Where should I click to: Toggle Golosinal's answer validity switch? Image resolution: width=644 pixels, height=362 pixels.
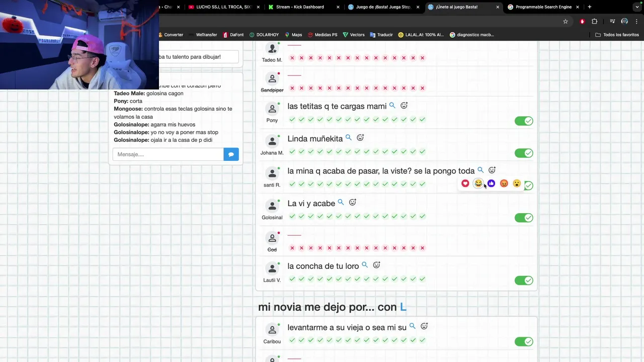pyautogui.click(x=524, y=218)
